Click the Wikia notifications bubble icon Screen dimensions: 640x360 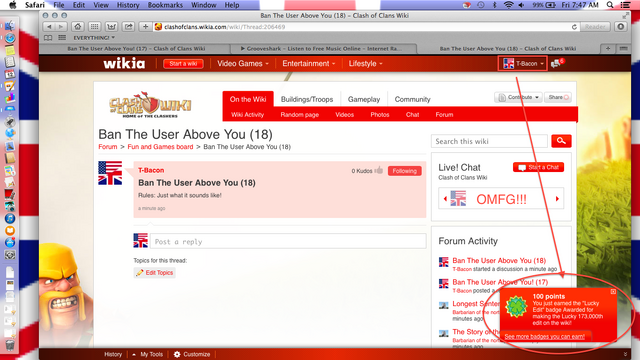(x=557, y=63)
